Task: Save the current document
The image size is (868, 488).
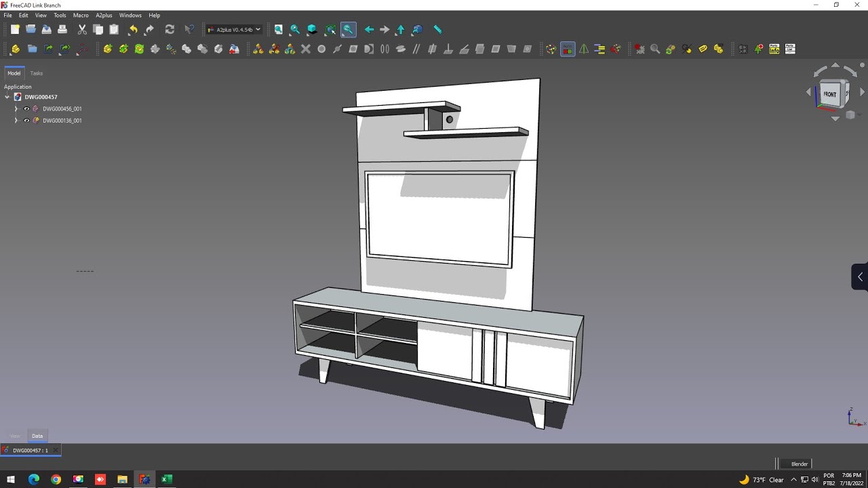Action: 47,29
